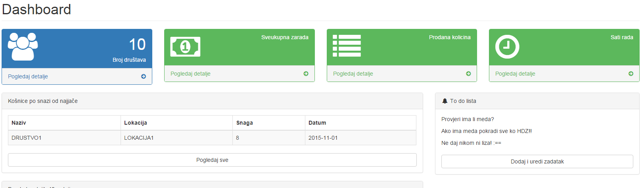Click the money bill icon in Sveukupna zarada
Screen dimensions: 644x188
(185, 47)
